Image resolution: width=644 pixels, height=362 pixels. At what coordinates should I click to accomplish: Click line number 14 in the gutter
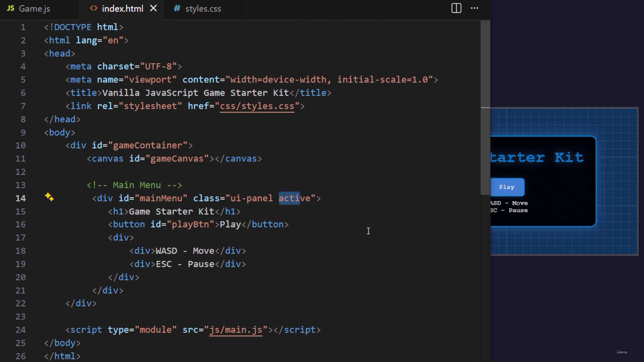pos(20,198)
